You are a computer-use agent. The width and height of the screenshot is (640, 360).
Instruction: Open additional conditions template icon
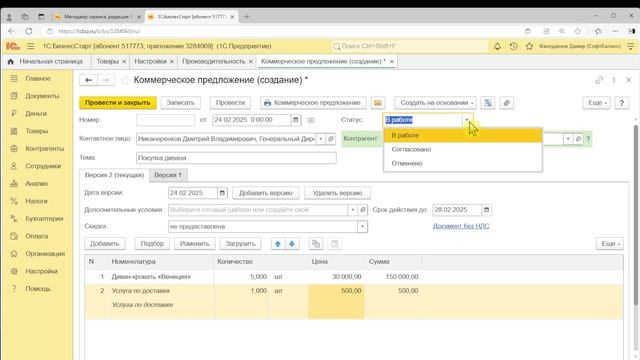[x=362, y=210]
